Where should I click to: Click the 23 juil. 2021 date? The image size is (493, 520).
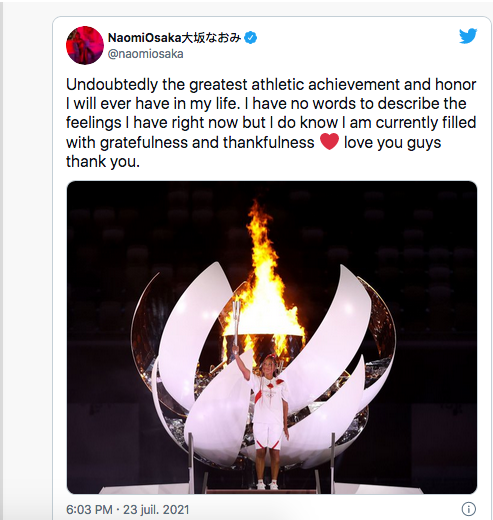point(156,509)
